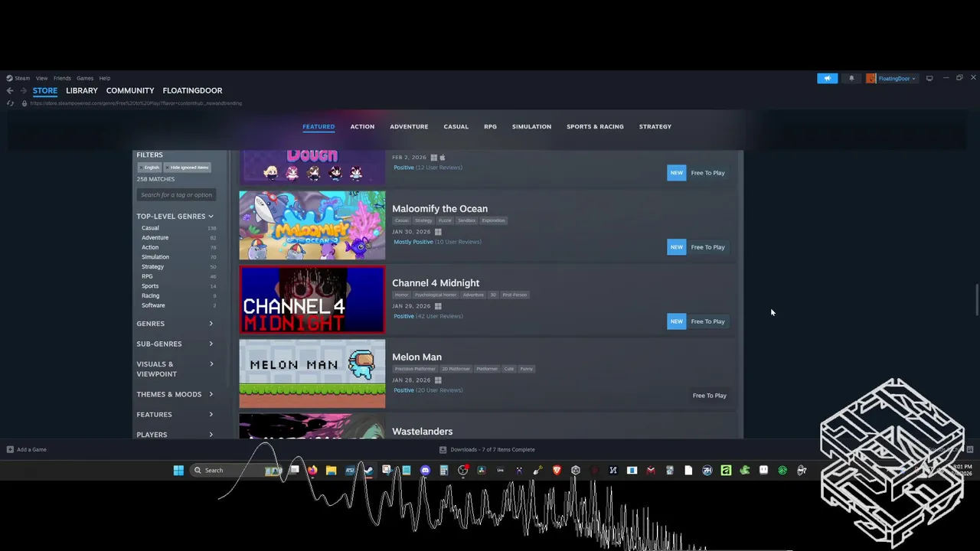Expand the Themes & Moods section
Viewport: 980px width, 551px height.
(x=175, y=394)
